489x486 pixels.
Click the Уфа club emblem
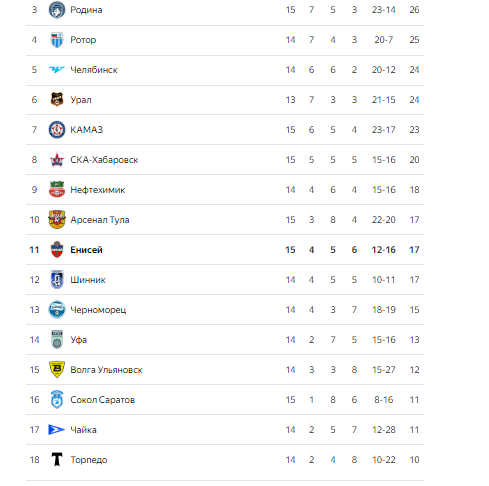[x=57, y=339]
